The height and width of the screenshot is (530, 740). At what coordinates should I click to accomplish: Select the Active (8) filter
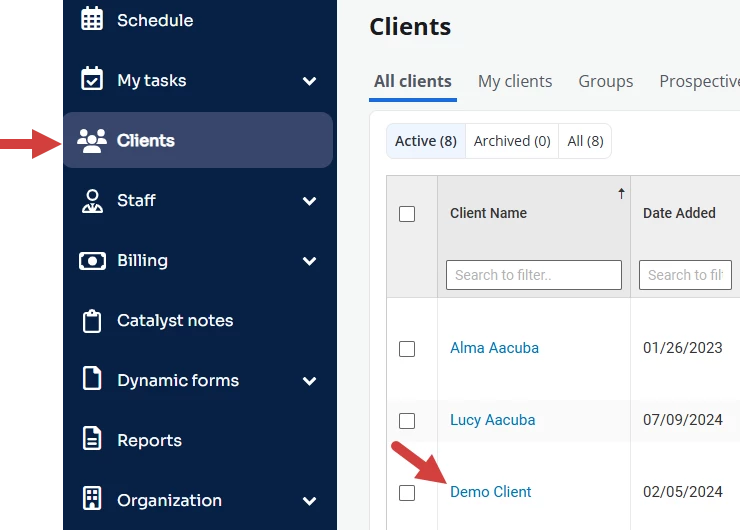(x=426, y=141)
